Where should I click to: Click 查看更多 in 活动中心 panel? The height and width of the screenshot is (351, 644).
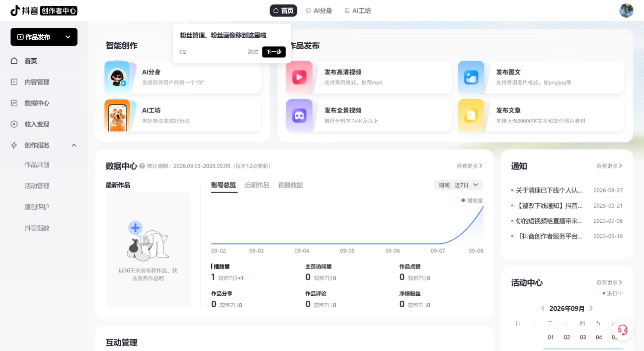tap(609, 282)
